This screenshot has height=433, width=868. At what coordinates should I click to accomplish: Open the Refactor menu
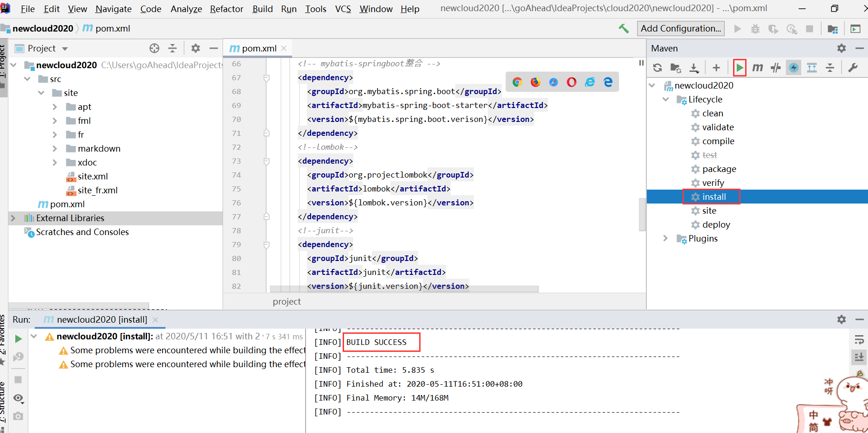tap(226, 9)
